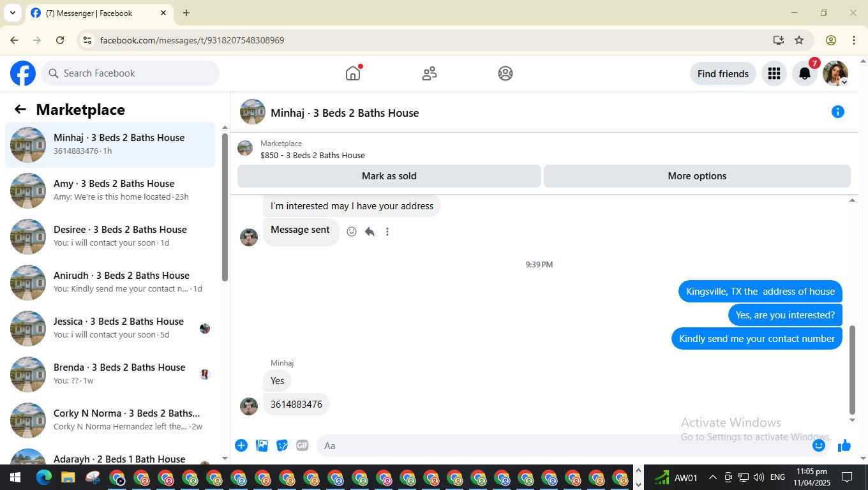Open more chat actions plus icon

click(241, 445)
